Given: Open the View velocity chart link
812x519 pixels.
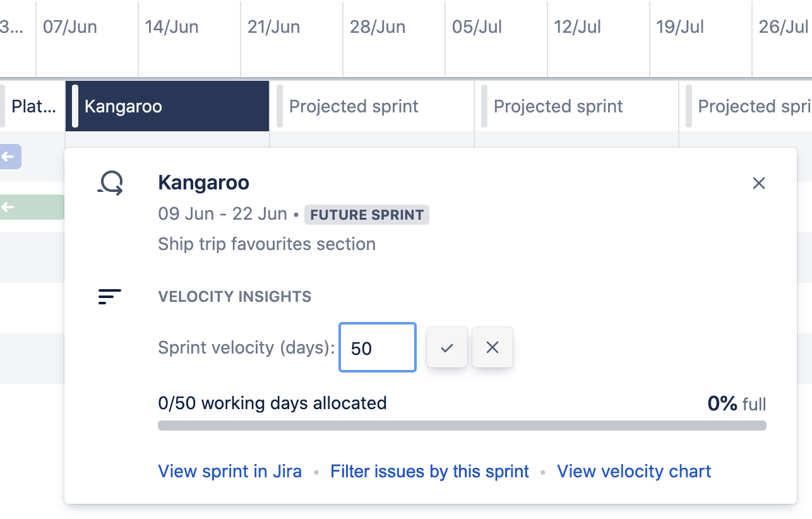Looking at the screenshot, I should [634, 472].
